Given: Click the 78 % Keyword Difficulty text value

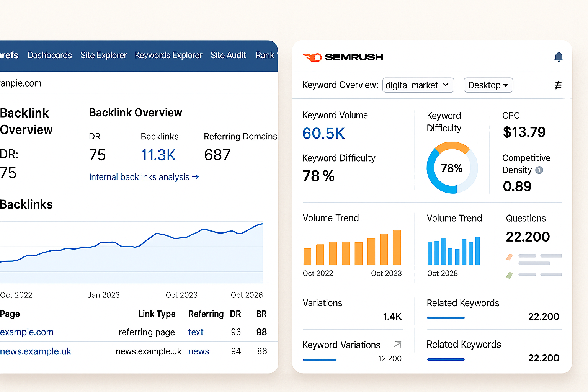Looking at the screenshot, I should tap(318, 176).
